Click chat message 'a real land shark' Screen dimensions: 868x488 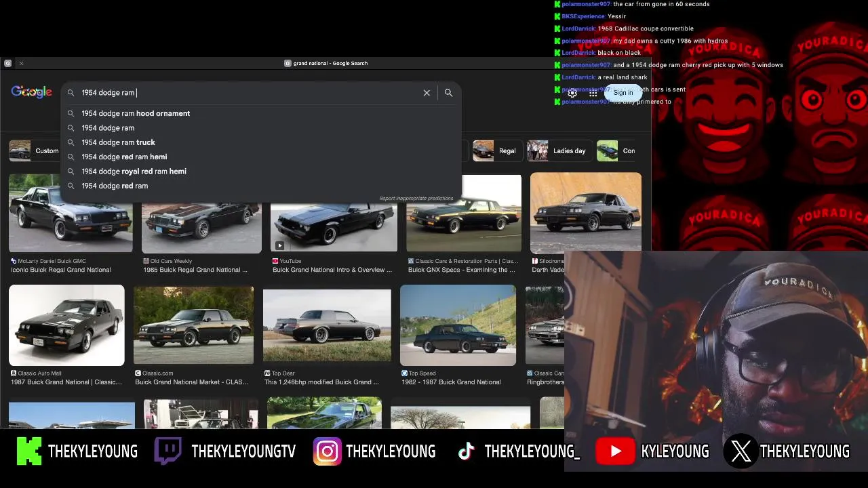pyautogui.click(x=623, y=77)
